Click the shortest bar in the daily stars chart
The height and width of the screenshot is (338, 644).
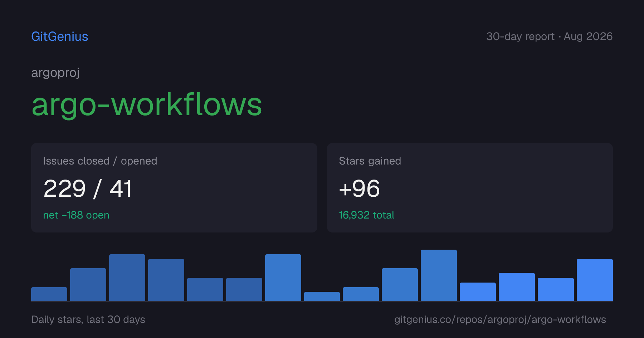pyautogui.click(x=322, y=297)
